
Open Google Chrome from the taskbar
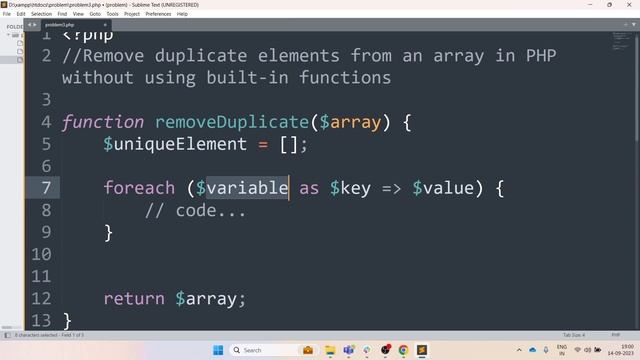click(x=403, y=350)
